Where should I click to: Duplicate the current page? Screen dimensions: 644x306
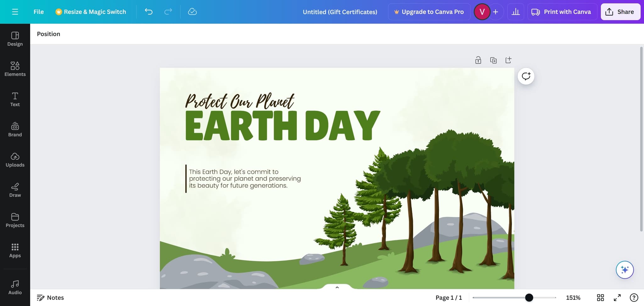pyautogui.click(x=493, y=60)
